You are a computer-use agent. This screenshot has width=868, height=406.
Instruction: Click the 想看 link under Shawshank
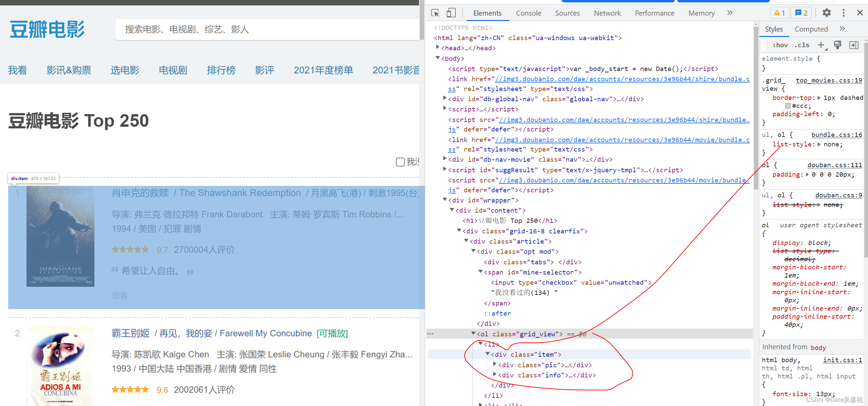tap(120, 295)
